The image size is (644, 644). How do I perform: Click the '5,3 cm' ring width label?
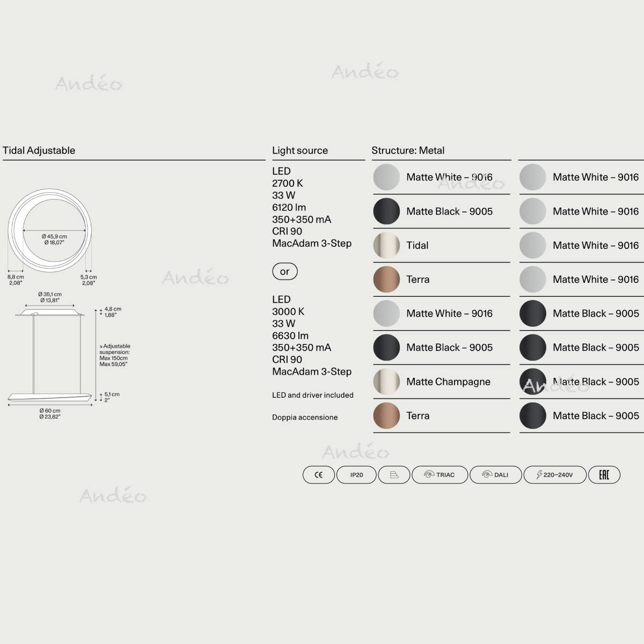tap(89, 277)
